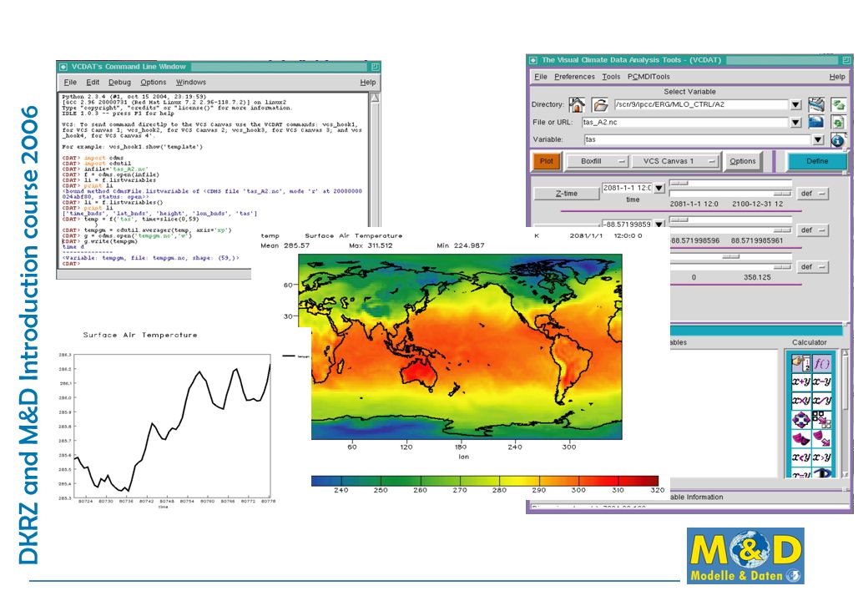Screen dimensions: 868x601
Task: Click the Directory path input field
Action: [700, 104]
